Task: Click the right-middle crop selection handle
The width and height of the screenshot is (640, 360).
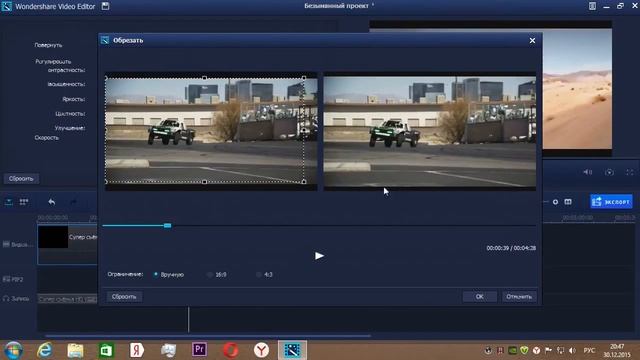Action: (304, 130)
